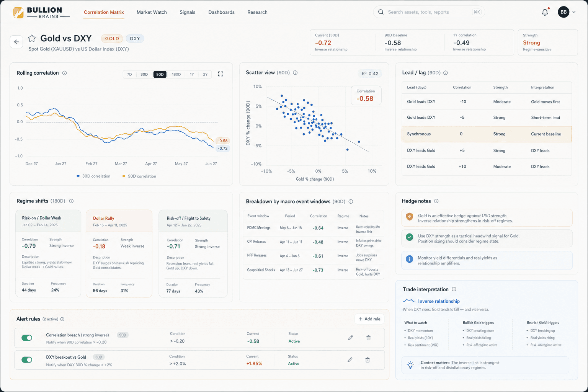Click the green checkmark hedge note icon

(x=410, y=237)
